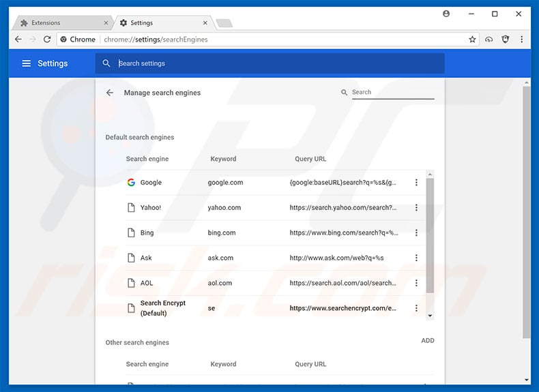The width and height of the screenshot is (539, 392).
Task: Select the aol.com keyword
Action: 220,283
